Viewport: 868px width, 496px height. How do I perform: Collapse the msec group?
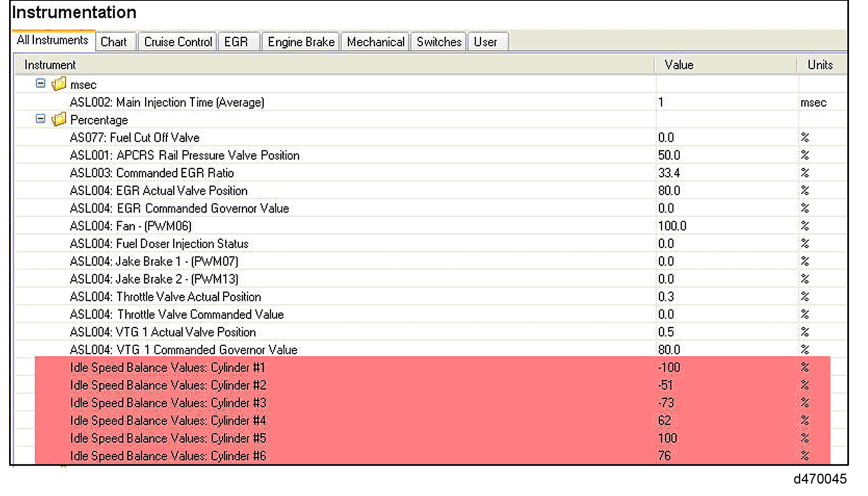41,83
